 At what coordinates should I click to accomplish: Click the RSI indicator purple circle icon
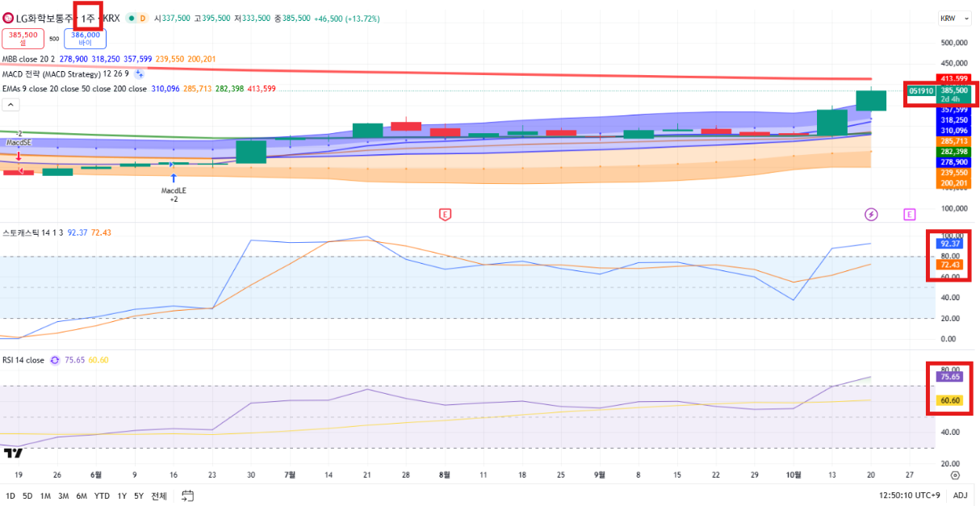pyautogui.click(x=55, y=361)
